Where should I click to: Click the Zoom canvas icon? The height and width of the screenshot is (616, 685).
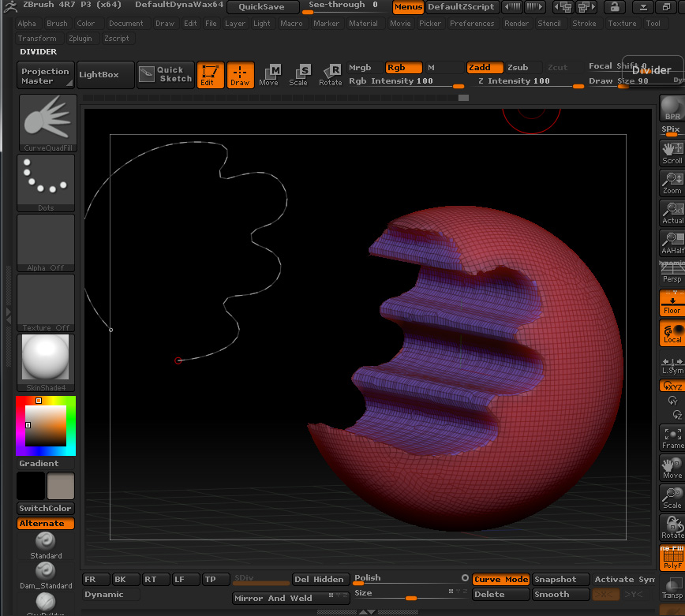[x=672, y=182]
